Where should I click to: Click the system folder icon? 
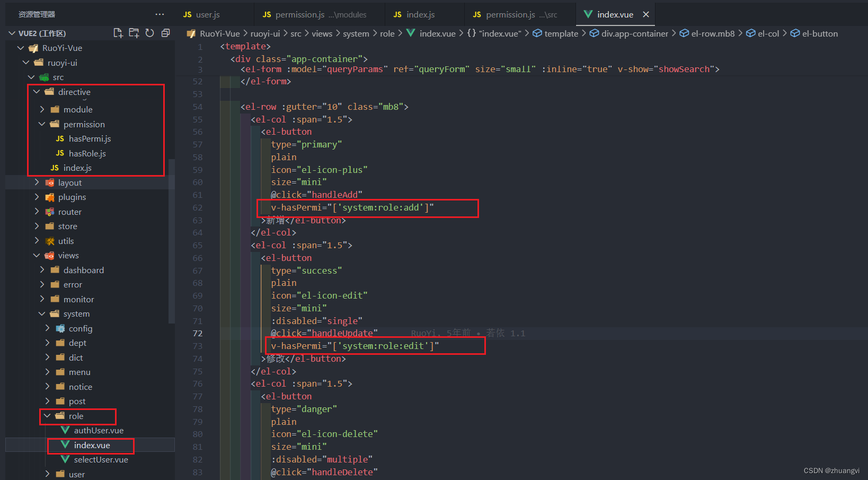tap(55, 314)
